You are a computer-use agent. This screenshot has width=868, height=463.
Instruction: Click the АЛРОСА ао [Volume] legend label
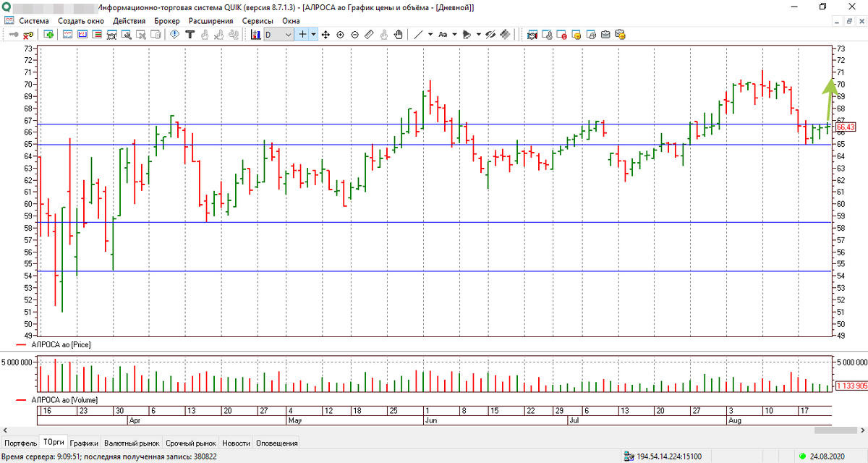65,399
